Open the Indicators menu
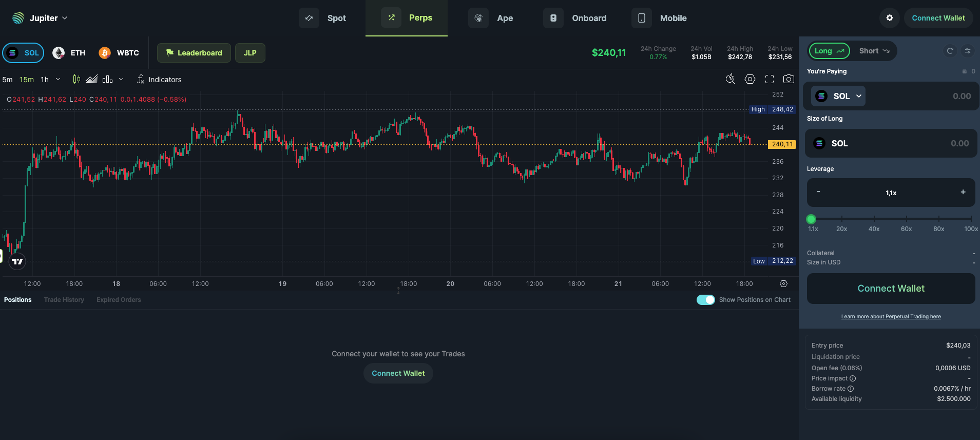This screenshot has width=980, height=440. 159,80
